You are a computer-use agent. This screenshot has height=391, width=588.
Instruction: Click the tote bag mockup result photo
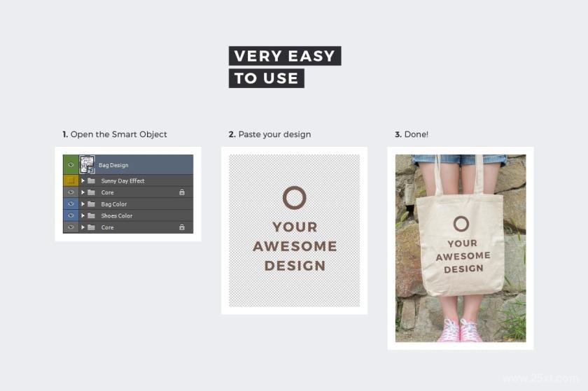[x=461, y=248]
